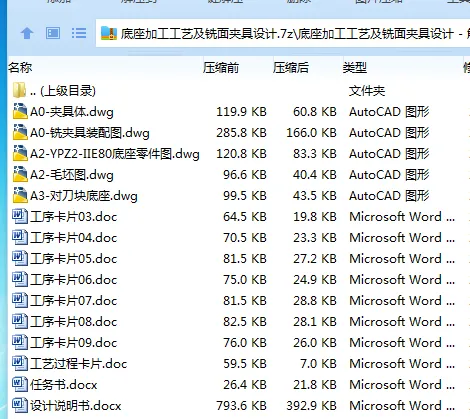Select file A0-铣夹具装配图.dwg
The width and height of the screenshot is (470, 419).
point(90,133)
